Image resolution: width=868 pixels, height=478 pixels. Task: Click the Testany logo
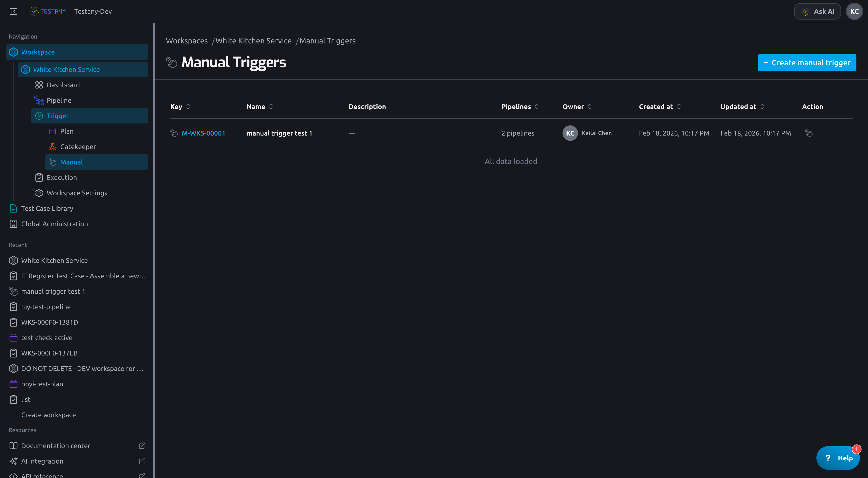coord(47,12)
